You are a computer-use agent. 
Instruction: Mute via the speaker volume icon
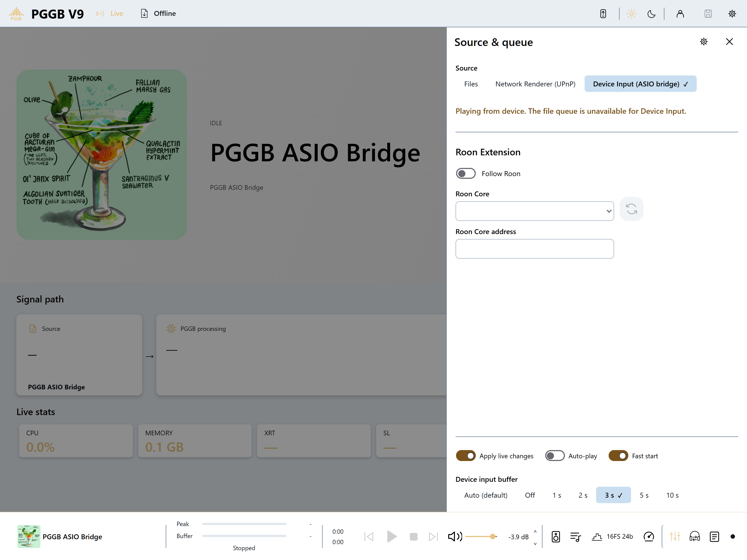point(455,536)
